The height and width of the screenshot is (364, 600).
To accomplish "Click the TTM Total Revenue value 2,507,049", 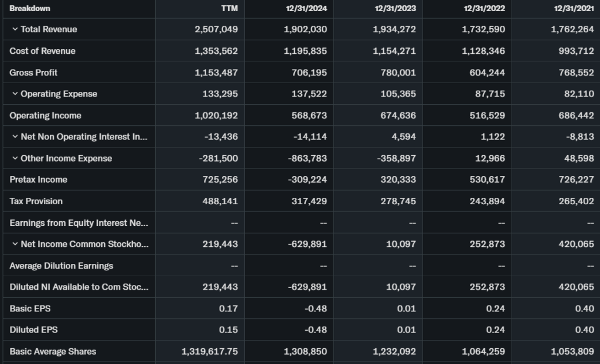I will [x=216, y=29].
